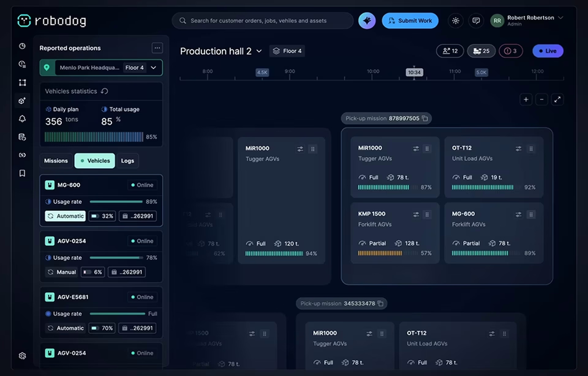Open Floor 4 layer selector
The width and height of the screenshot is (588, 376).
click(287, 51)
